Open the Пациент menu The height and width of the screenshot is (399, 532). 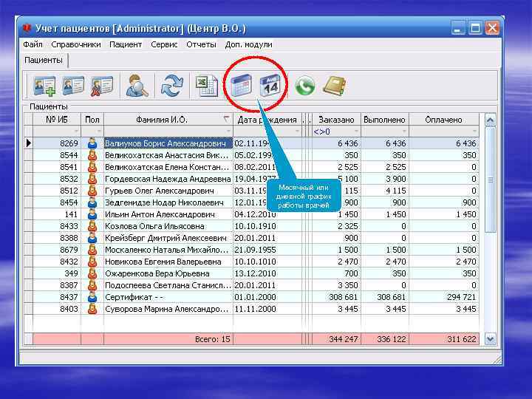pyautogui.click(x=126, y=44)
